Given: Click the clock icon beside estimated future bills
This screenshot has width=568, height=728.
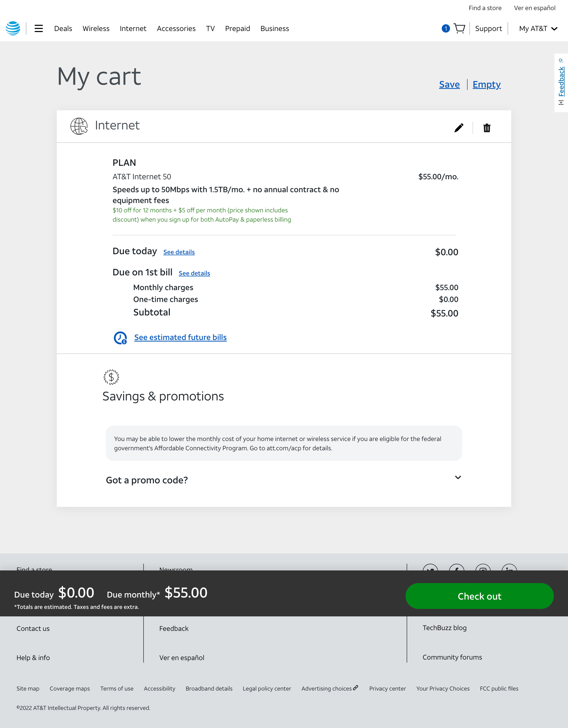Looking at the screenshot, I should [x=120, y=337].
